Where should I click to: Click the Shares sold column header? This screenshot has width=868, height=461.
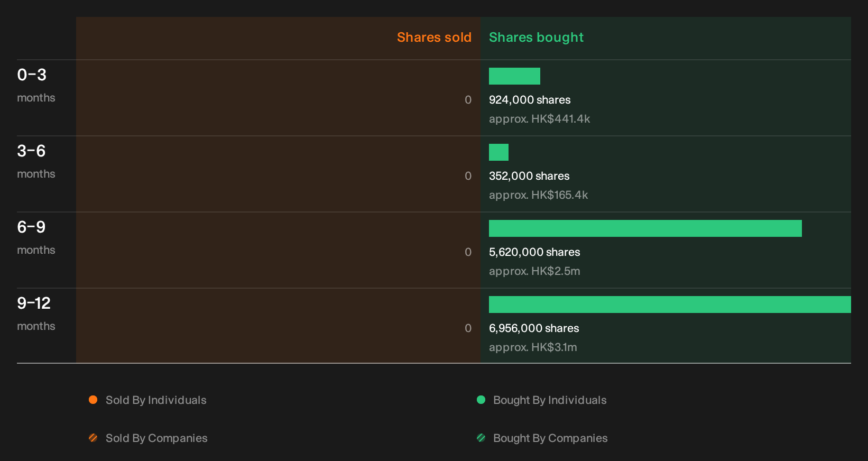434,38
